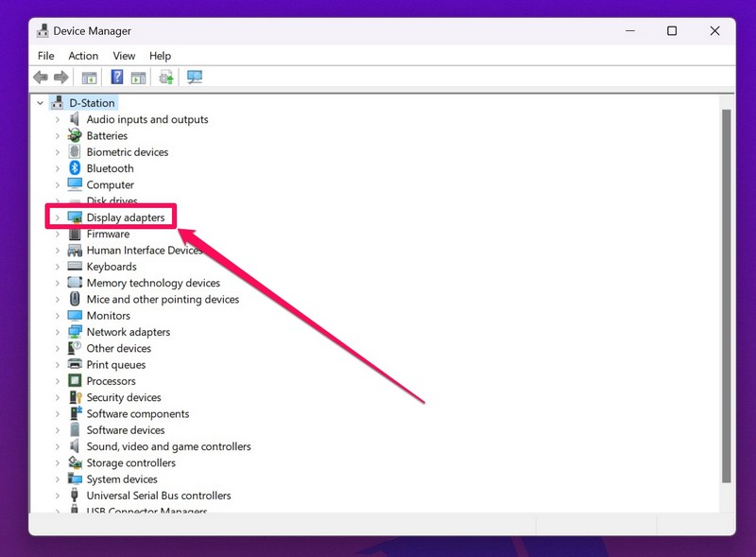Viewport: 756px width, 557px height.
Task: Open the Action menu
Action: pos(83,56)
